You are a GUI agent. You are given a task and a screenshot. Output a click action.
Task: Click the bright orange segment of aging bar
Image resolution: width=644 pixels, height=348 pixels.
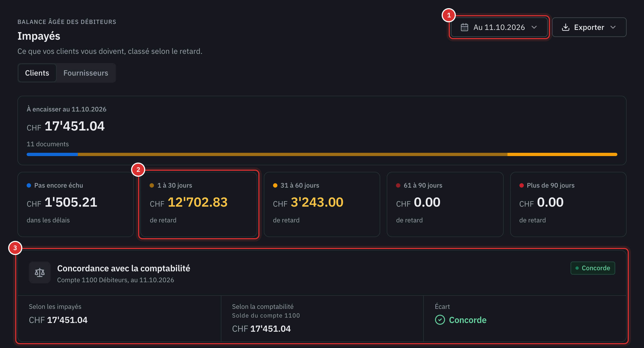562,154
